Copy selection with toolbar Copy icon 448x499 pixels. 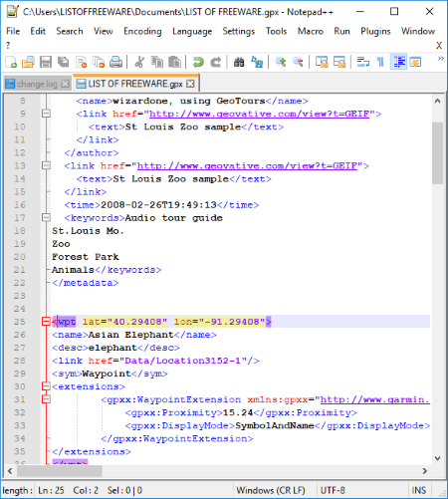click(156, 62)
